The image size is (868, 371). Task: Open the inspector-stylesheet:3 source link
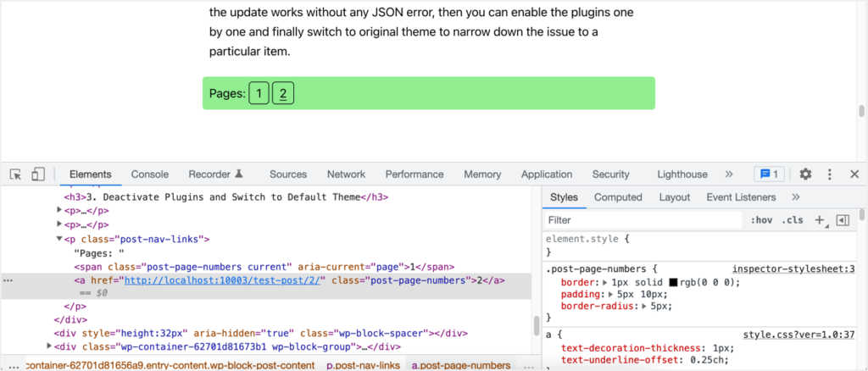(x=793, y=269)
